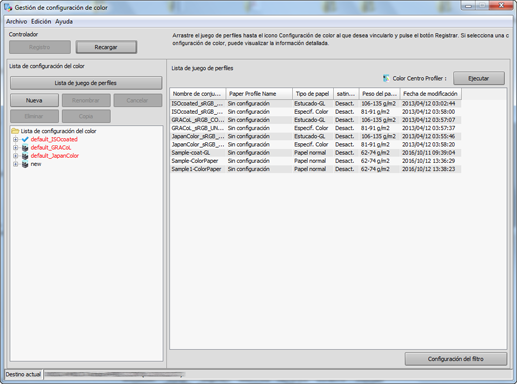The image size is (517, 384).
Task: Open the Ayuda menu
Action: [x=64, y=22]
